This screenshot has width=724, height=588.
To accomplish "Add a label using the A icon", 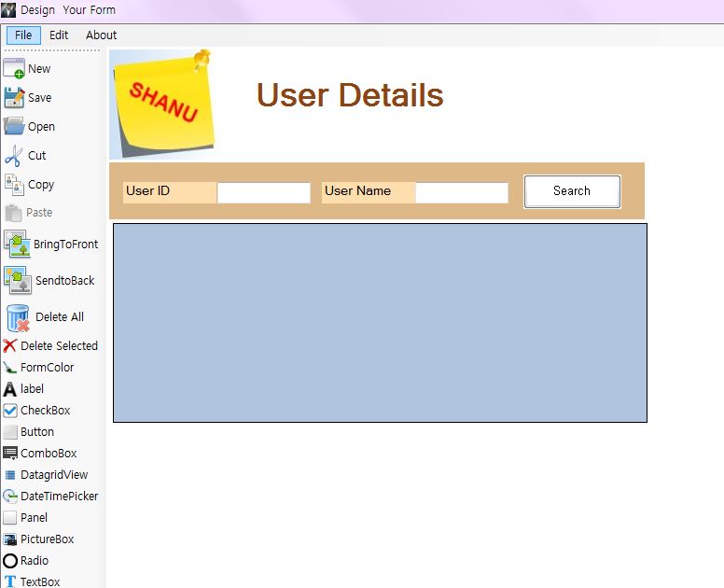I will (9, 389).
